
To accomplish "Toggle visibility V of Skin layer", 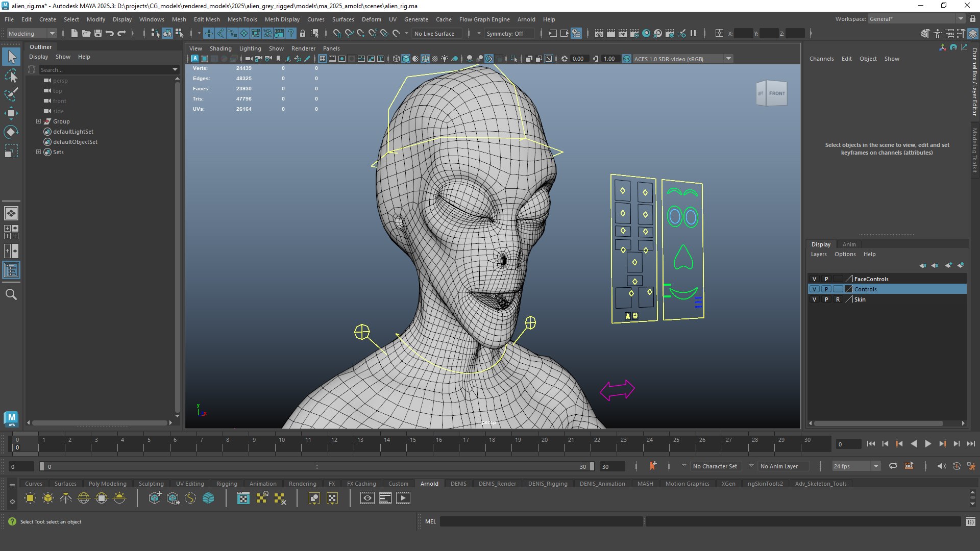I will 815,299.
